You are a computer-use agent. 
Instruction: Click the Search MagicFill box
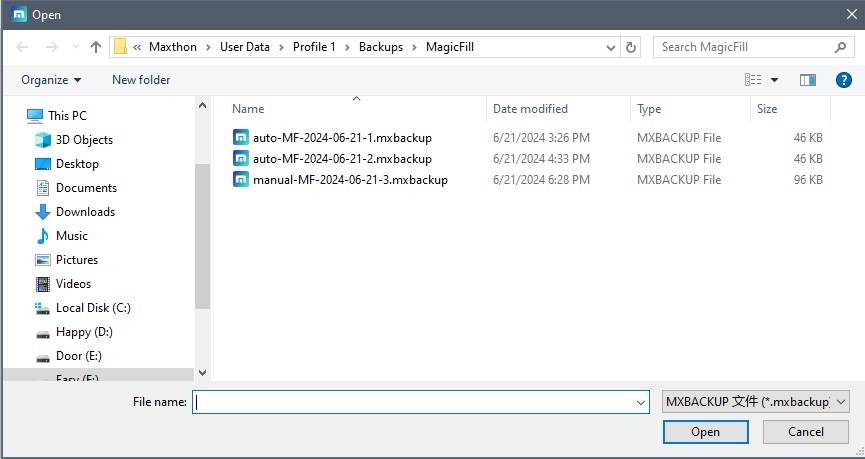pos(745,47)
